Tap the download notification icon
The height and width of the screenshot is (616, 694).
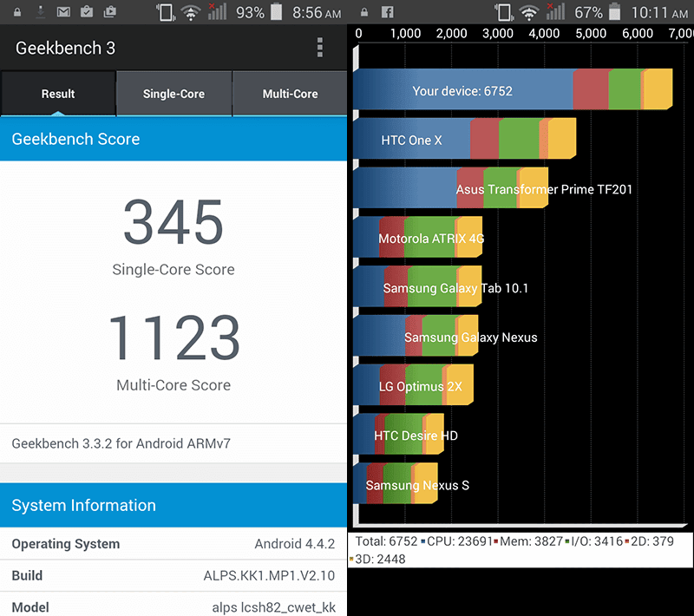tap(40, 12)
